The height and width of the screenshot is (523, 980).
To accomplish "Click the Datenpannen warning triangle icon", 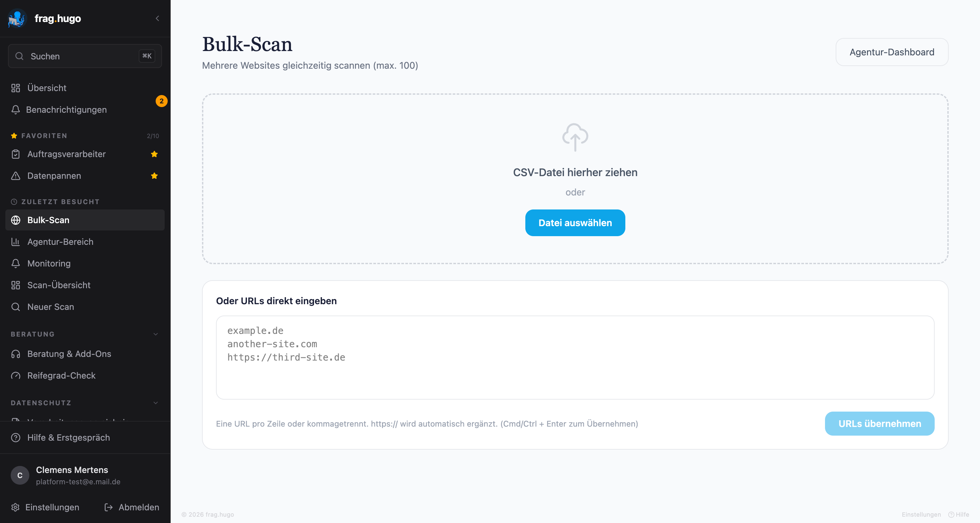I will tap(16, 176).
